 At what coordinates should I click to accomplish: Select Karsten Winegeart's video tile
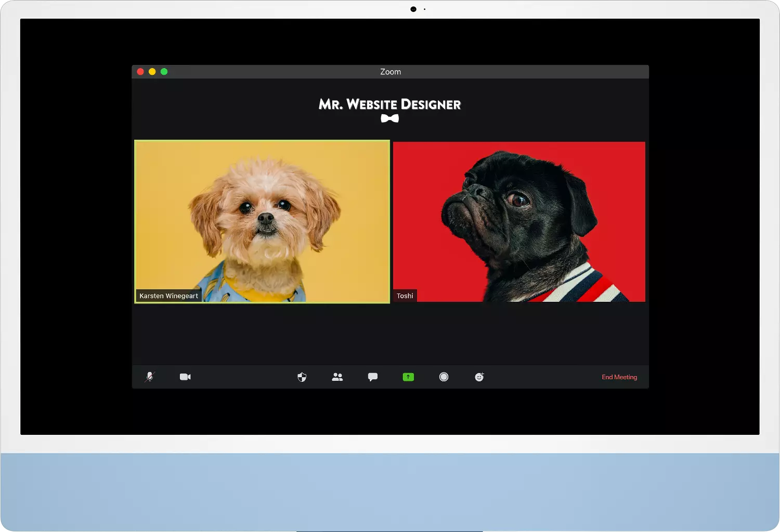point(262,218)
